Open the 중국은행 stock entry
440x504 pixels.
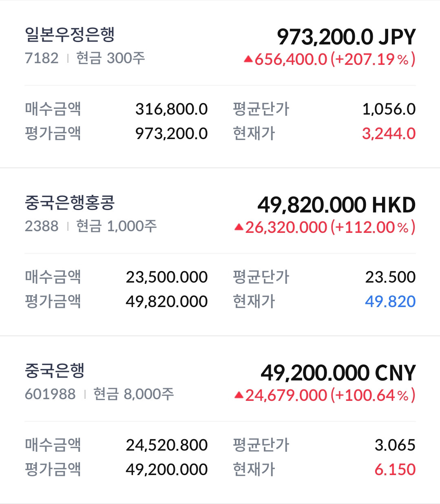pyautogui.click(x=220, y=420)
